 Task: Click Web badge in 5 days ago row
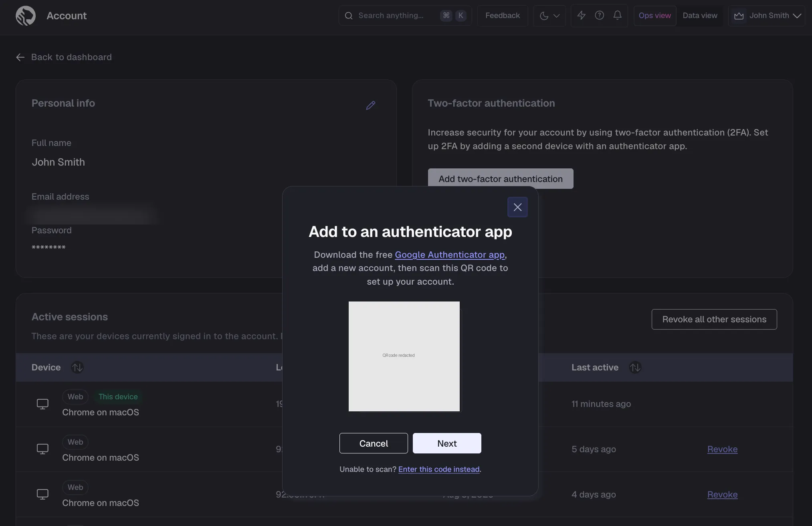75,442
